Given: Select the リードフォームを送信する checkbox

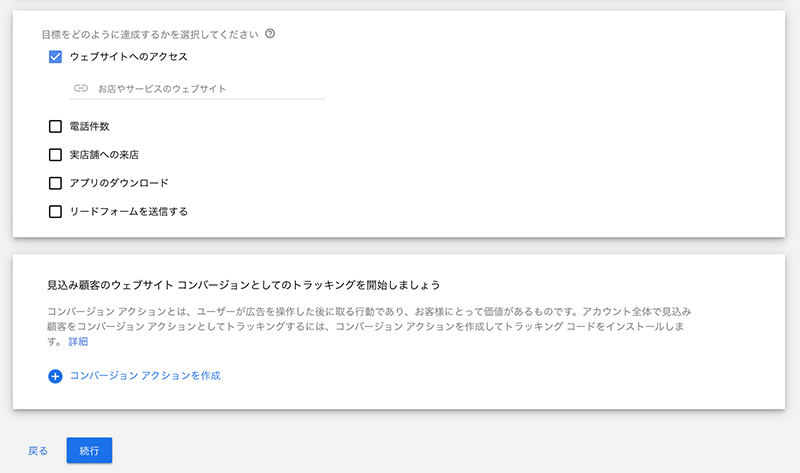Looking at the screenshot, I should (x=55, y=211).
